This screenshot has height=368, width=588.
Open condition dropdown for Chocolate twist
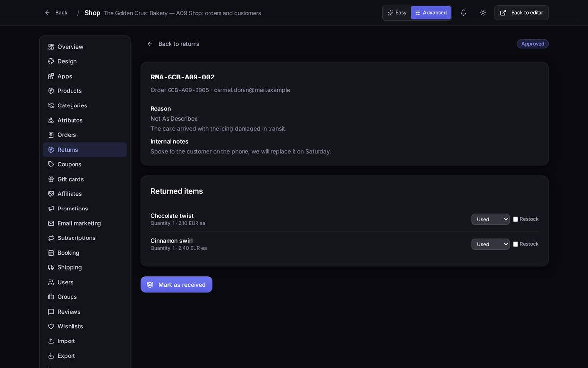point(490,219)
